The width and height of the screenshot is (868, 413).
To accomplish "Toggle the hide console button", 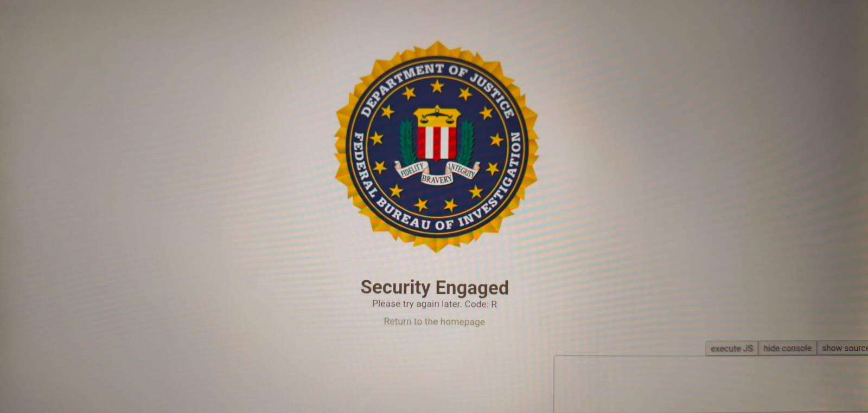I will coord(787,349).
